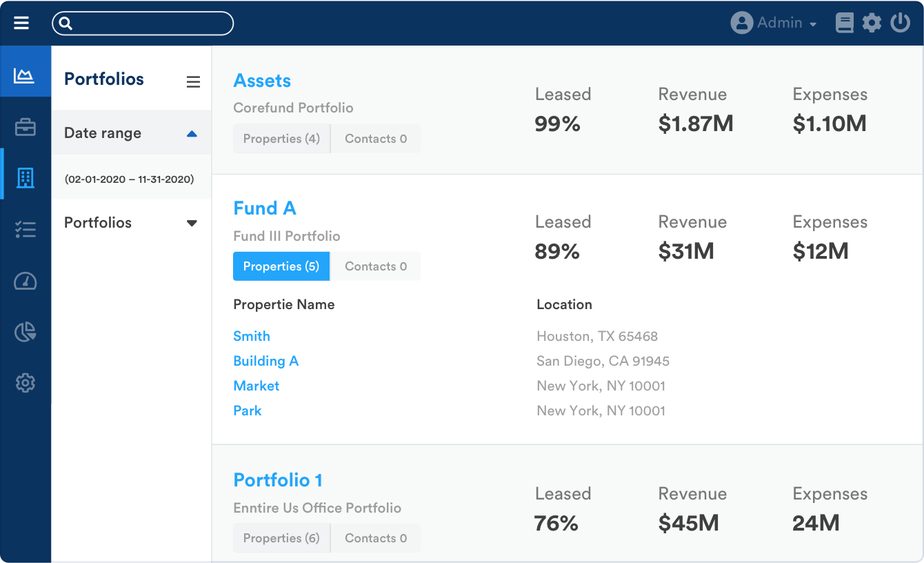
Task: Open the documentation book icon in top bar
Action: tap(844, 22)
